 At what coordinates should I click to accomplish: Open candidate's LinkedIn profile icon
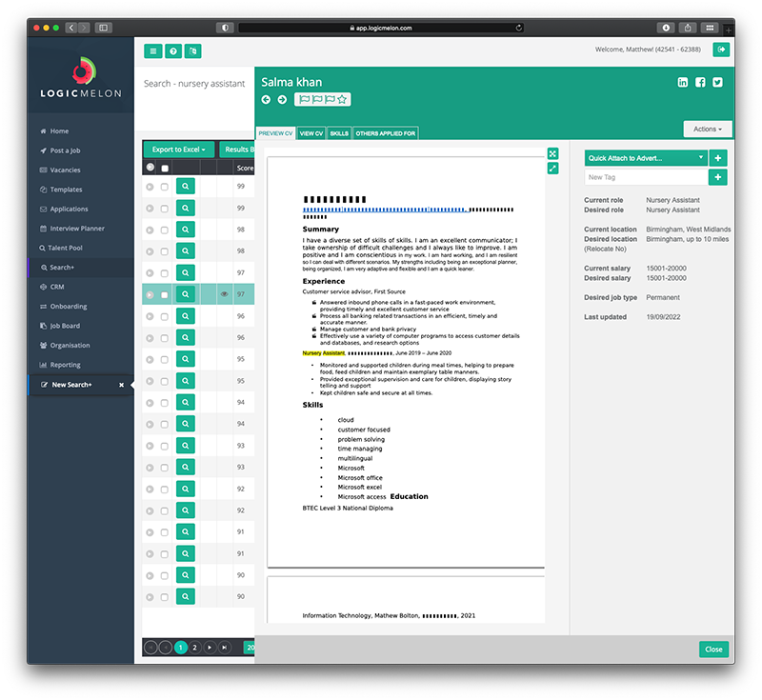pyautogui.click(x=682, y=82)
